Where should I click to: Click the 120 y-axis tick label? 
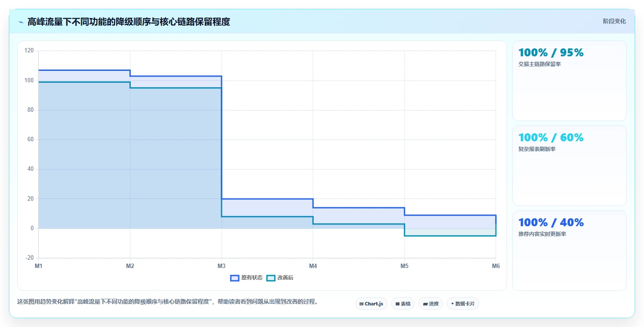(29, 51)
